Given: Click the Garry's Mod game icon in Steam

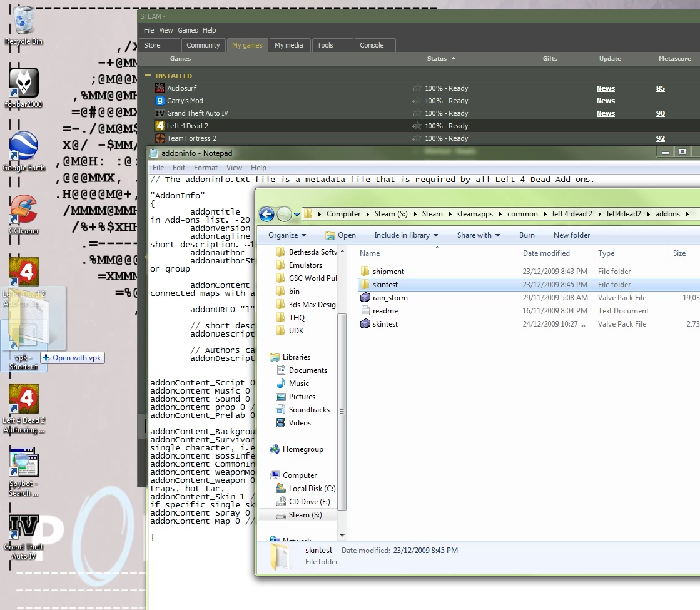Looking at the screenshot, I should (160, 101).
